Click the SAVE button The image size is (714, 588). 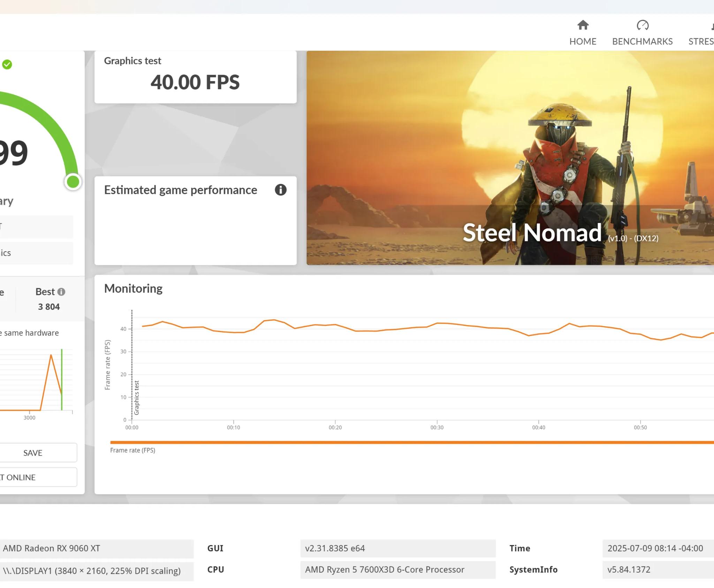(33, 453)
